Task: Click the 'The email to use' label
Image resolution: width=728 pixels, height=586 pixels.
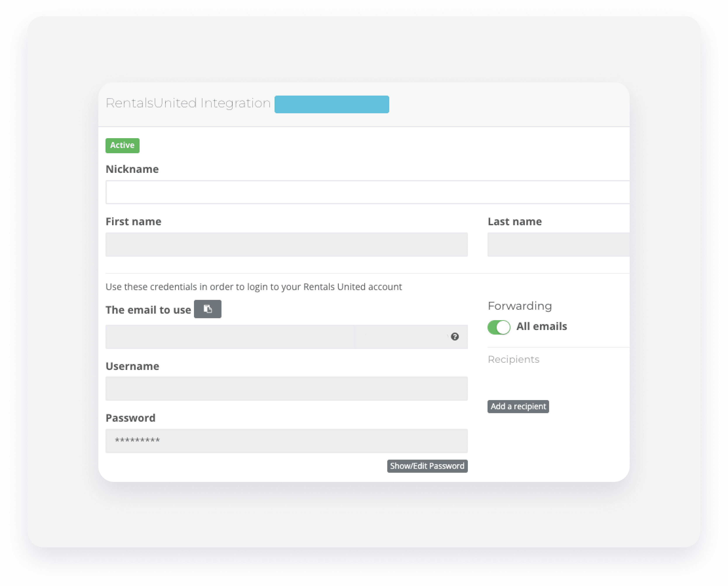Action: [x=148, y=310]
